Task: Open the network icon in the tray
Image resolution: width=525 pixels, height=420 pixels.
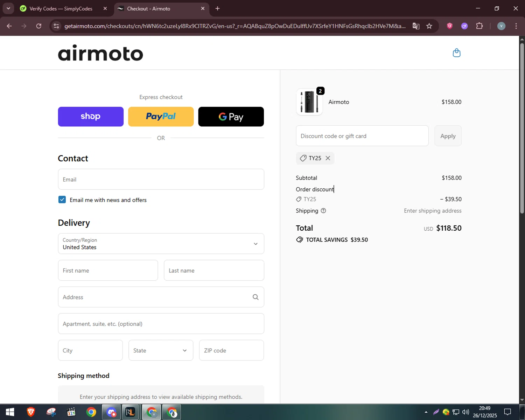Action: coord(456,412)
